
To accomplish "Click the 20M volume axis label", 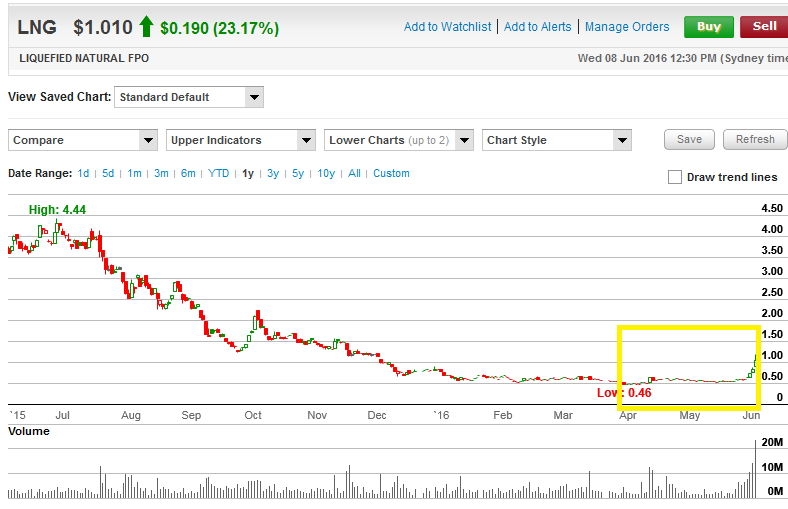I will point(772,442).
